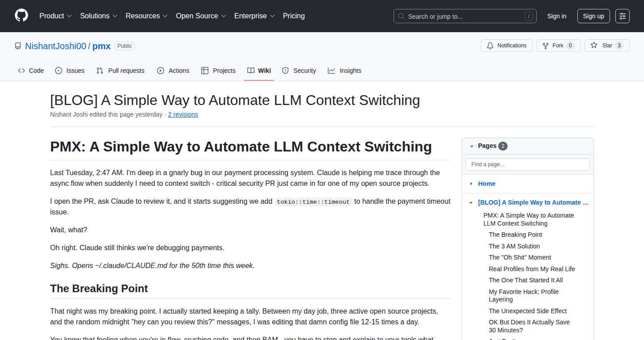Screen dimensions: 644x340
Task: Open the header settings sliders icon button
Action: click(623, 16)
